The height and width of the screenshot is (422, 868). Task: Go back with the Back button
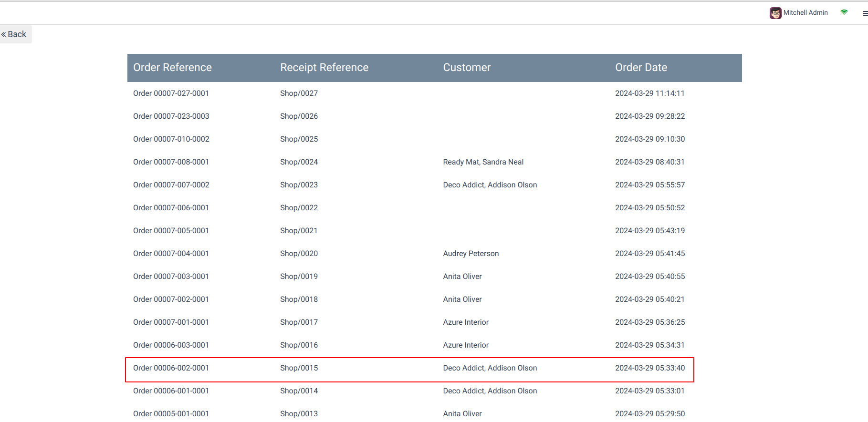[14, 34]
